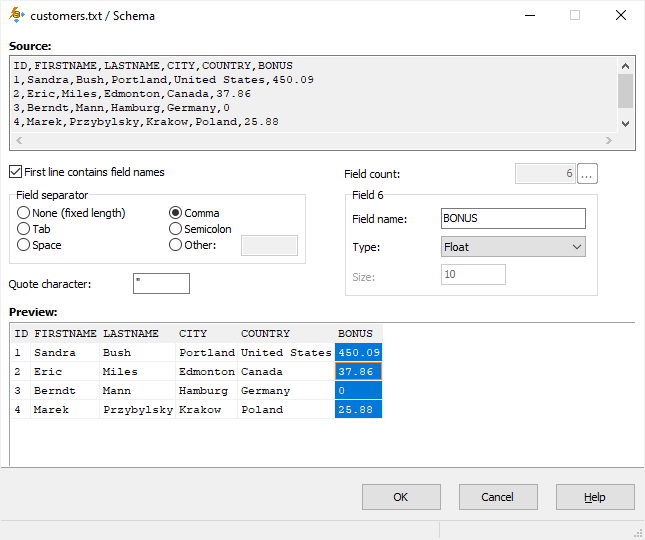The image size is (645, 540).
Task: Click the Poland cell in Preview
Action: [x=286, y=409]
